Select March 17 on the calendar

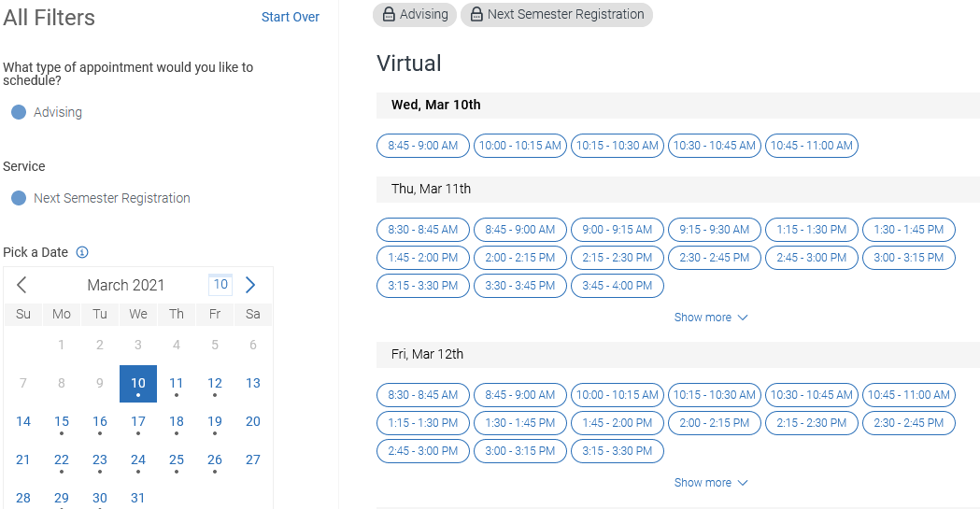click(138, 421)
